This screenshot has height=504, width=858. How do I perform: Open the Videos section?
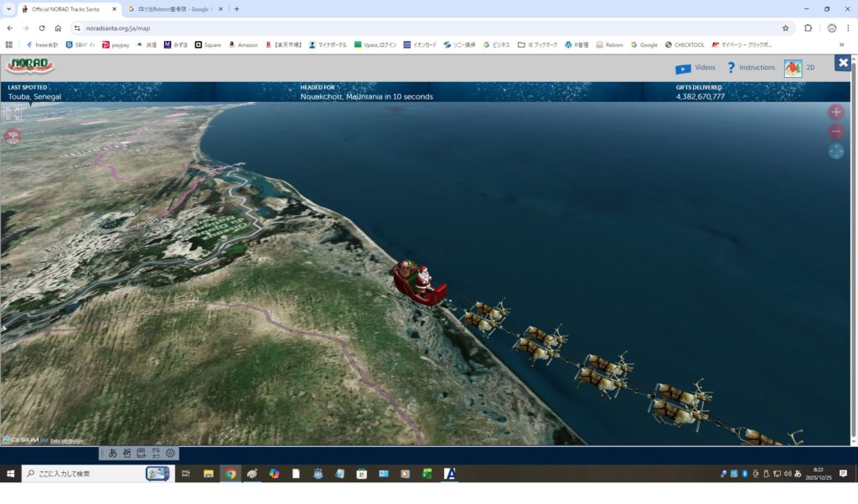coord(695,68)
